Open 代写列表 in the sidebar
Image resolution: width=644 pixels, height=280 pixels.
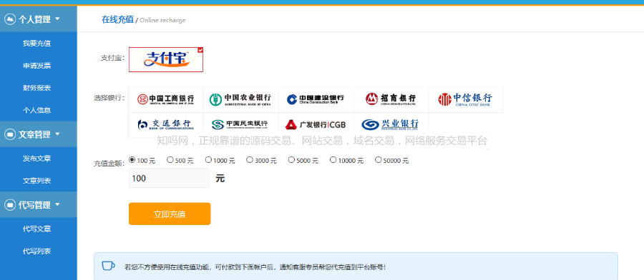tap(37, 251)
